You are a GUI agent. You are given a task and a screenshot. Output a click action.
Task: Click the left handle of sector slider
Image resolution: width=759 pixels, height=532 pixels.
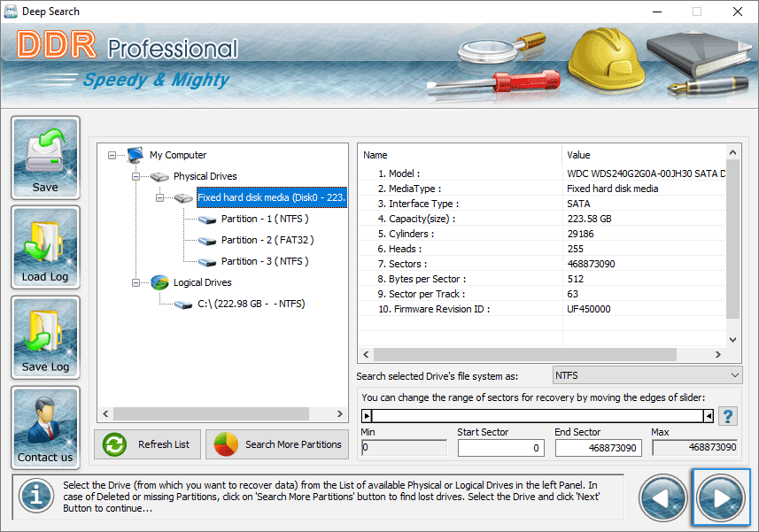coord(367,416)
